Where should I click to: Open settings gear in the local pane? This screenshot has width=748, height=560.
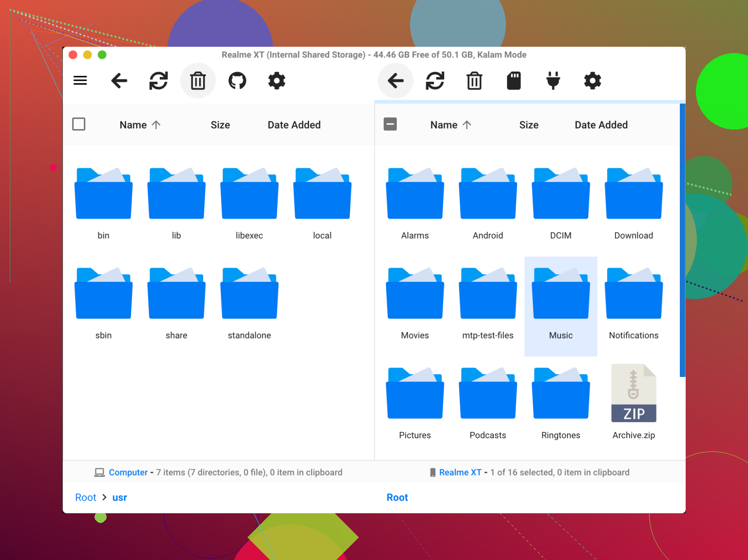(277, 81)
